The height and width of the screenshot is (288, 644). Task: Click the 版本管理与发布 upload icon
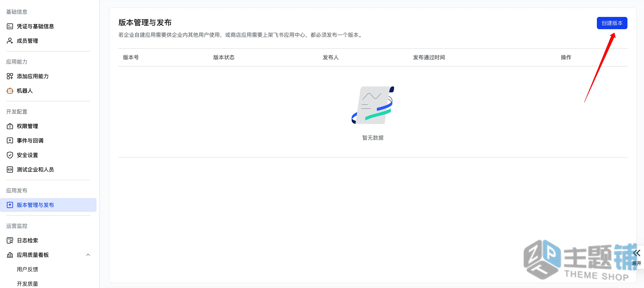(x=10, y=205)
